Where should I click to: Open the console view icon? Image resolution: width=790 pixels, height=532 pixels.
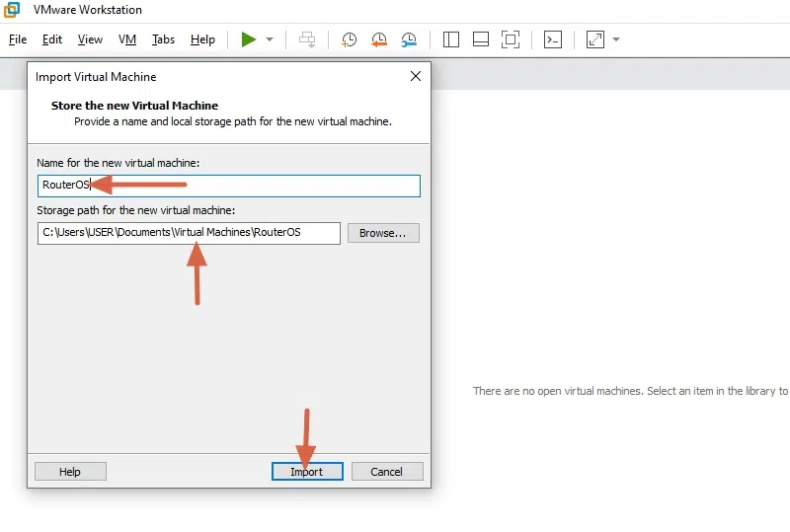(x=553, y=39)
